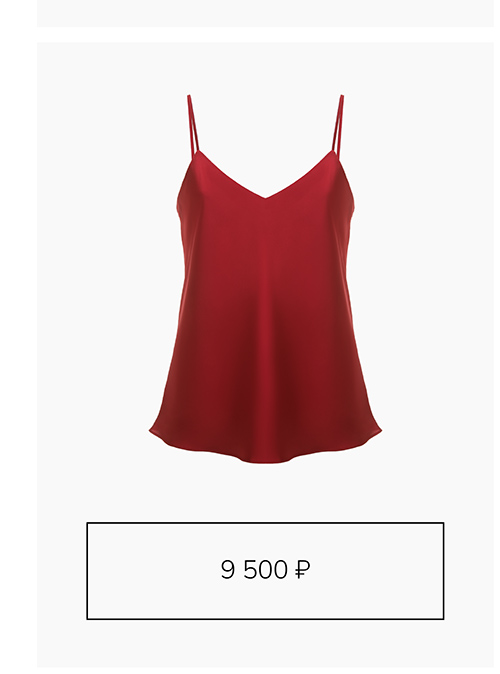Click the bottom hem of the red top

point(265,451)
